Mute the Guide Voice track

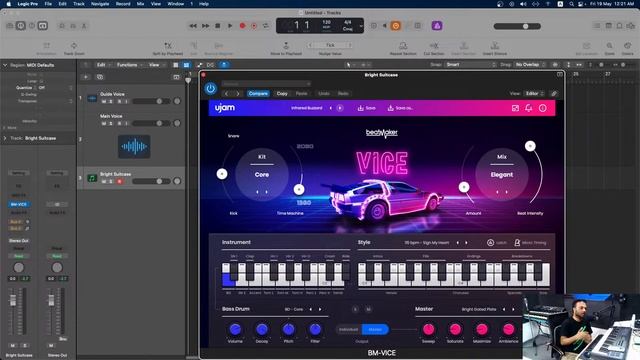104,101
